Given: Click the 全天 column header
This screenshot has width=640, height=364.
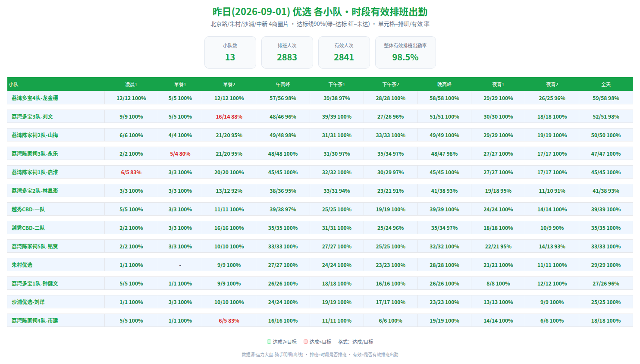Looking at the screenshot, I should [606, 85].
